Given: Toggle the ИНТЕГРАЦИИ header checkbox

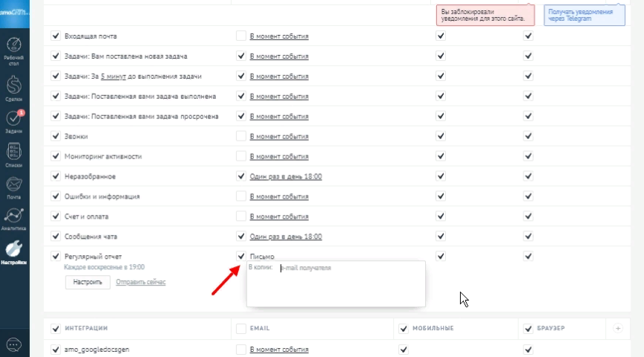Looking at the screenshot, I should pyautogui.click(x=55, y=328).
